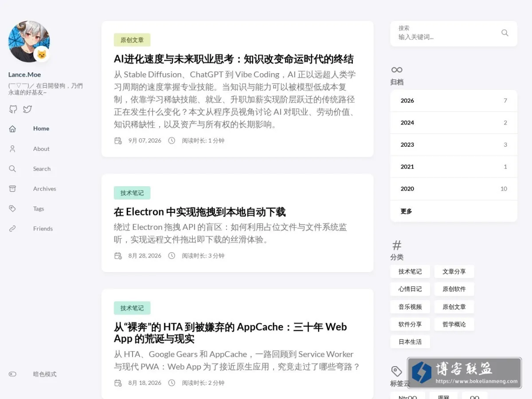
Task: Open the Search menu item
Action: (x=42, y=169)
